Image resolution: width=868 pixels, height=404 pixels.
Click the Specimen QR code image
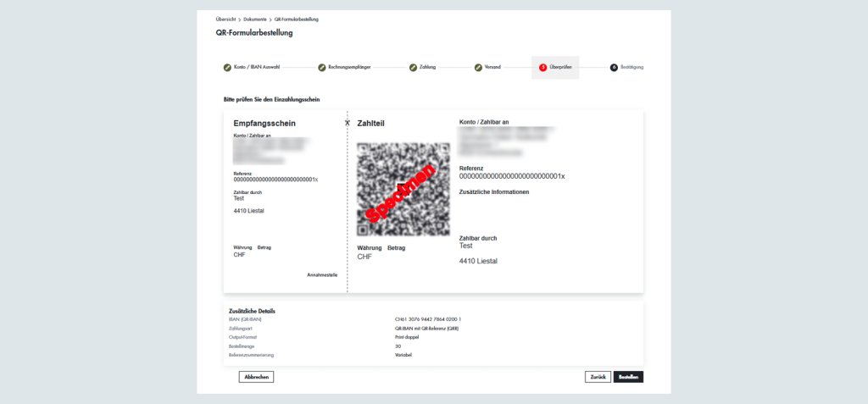[403, 190]
